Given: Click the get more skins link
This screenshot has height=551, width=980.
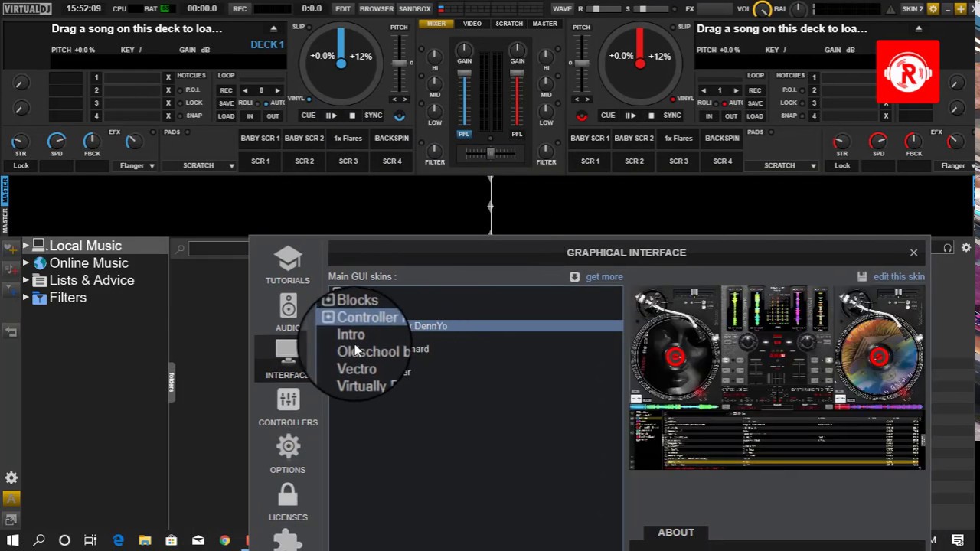Looking at the screenshot, I should tap(604, 276).
